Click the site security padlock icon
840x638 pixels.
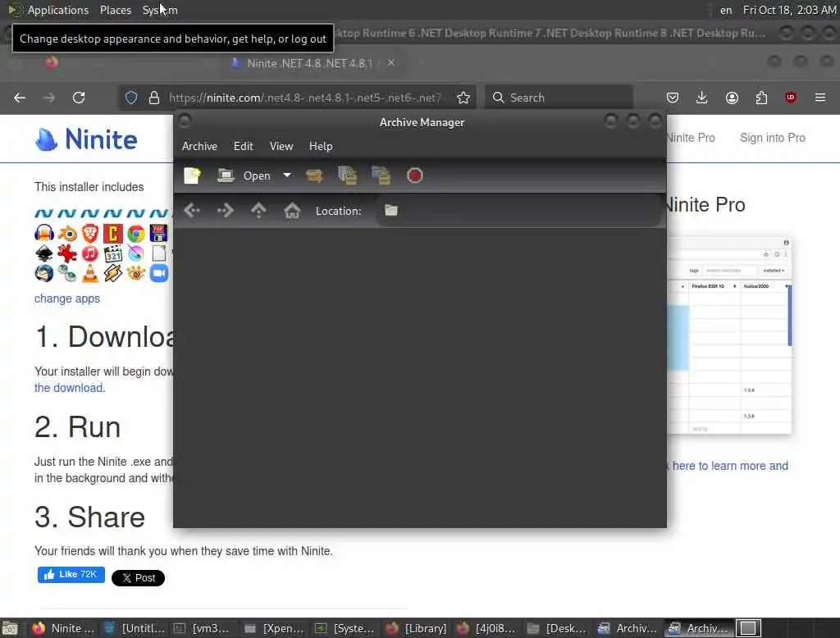click(x=154, y=98)
